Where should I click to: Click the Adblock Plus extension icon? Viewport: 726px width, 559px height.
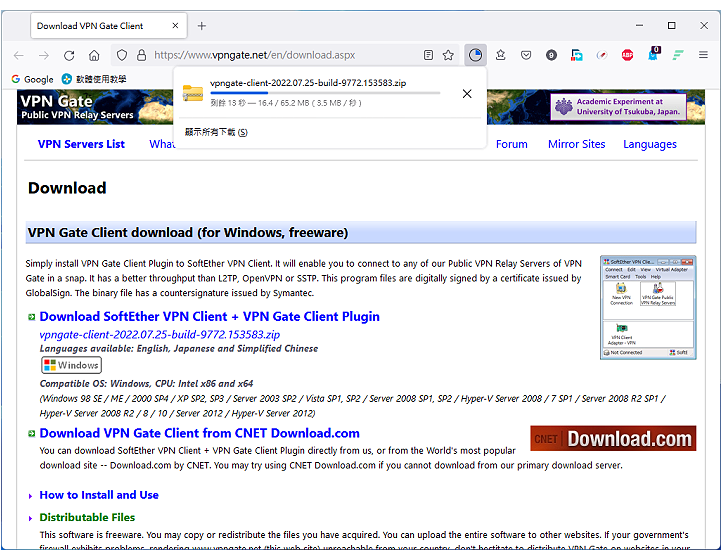(x=627, y=55)
